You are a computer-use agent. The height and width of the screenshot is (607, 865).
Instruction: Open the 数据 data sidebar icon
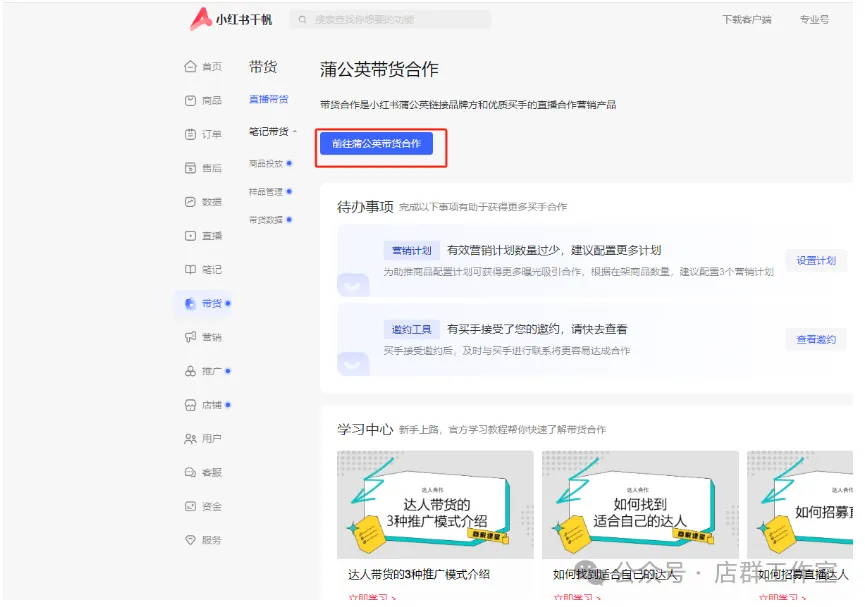pyautogui.click(x=190, y=202)
